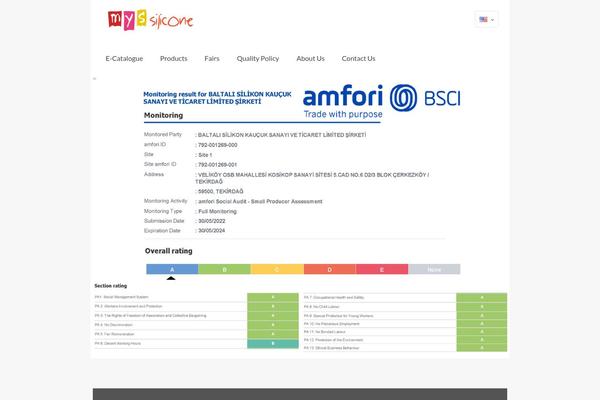Image resolution: width=600 pixels, height=400 pixels.
Task: Click the MYS Silicone logo
Action: click(150, 20)
